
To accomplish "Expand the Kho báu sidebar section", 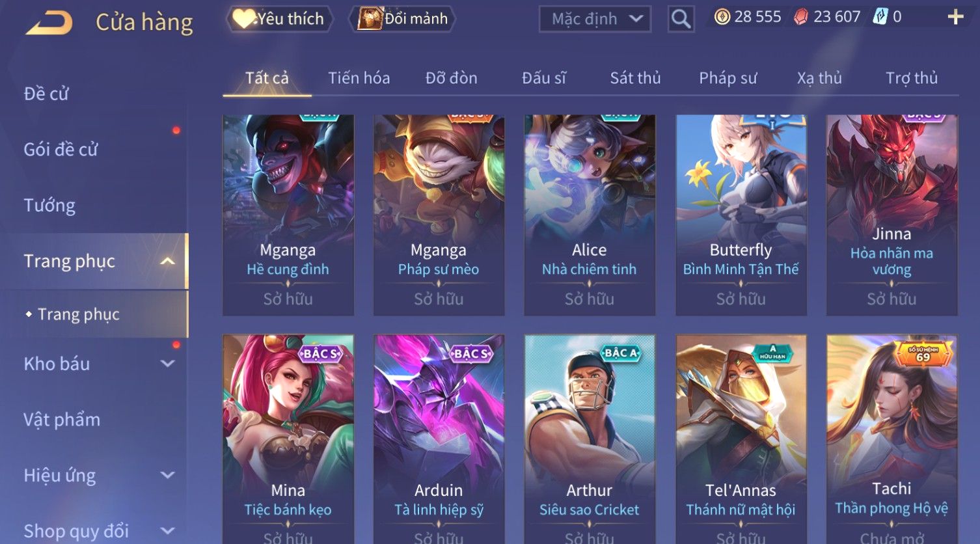I will (167, 364).
